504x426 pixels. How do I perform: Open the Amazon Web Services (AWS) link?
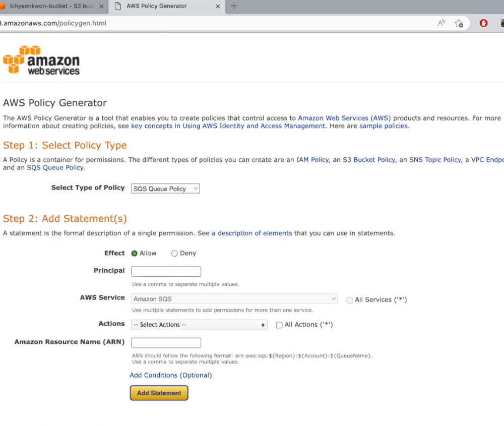344,118
